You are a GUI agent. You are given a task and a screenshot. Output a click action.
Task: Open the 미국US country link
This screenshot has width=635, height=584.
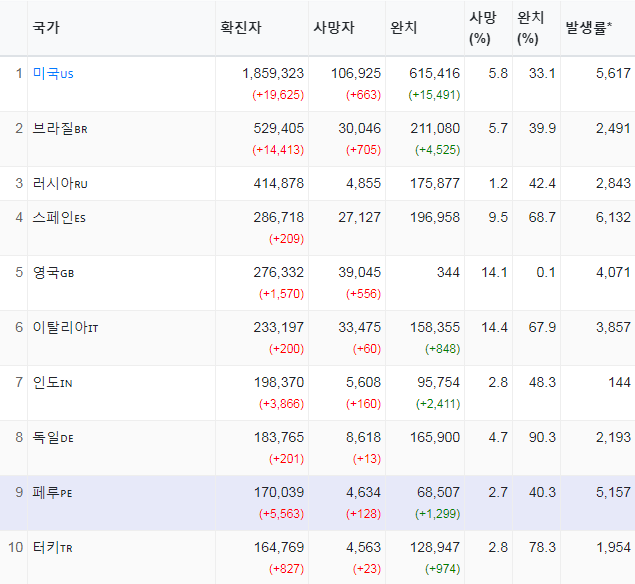[x=53, y=74]
